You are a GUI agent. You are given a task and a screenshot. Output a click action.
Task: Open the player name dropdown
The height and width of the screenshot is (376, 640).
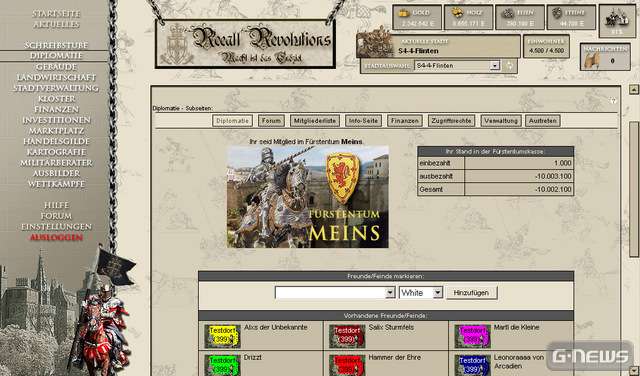335,293
